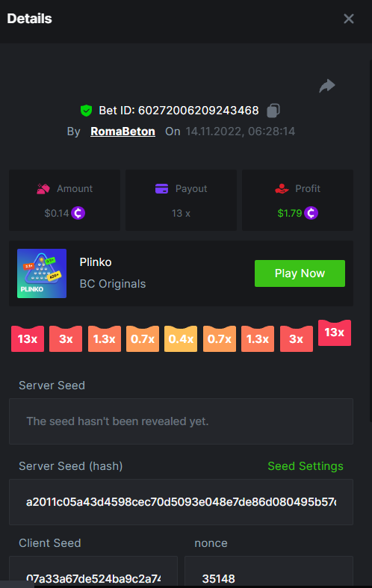372x588 pixels.
Task: Open the Plinko game thumbnail
Action: (42, 273)
